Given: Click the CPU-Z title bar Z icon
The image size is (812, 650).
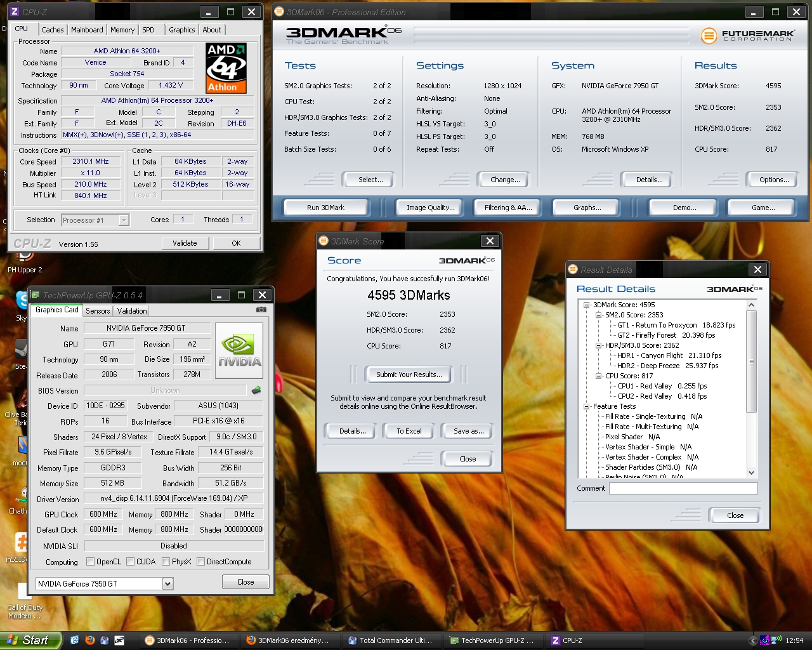Looking at the screenshot, I should click(x=14, y=11).
